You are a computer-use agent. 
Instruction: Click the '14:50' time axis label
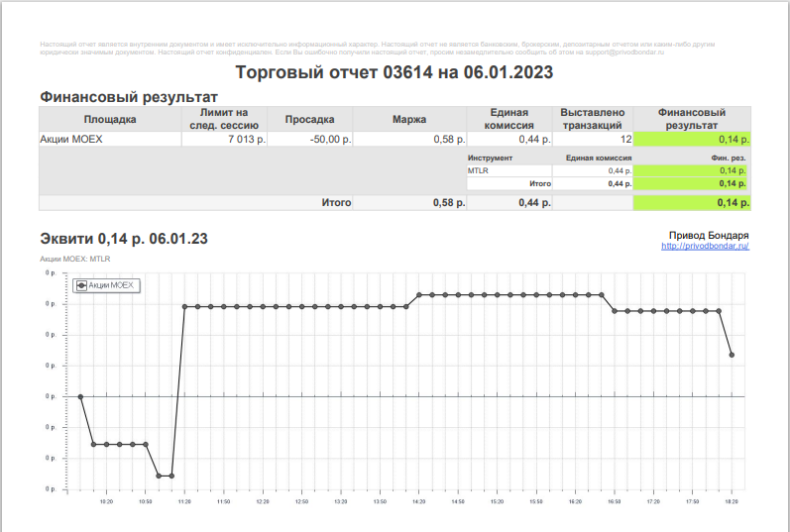tap(458, 501)
